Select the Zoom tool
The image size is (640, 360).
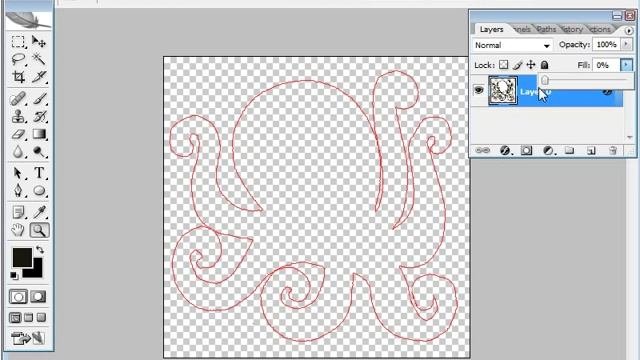pyautogui.click(x=39, y=230)
